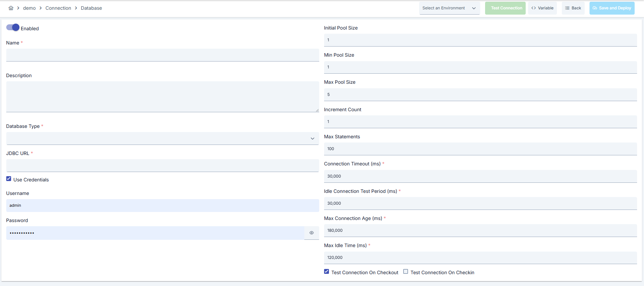This screenshot has width=644, height=286.
Task: Click the Max Pool Size field
Action: (480, 95)
